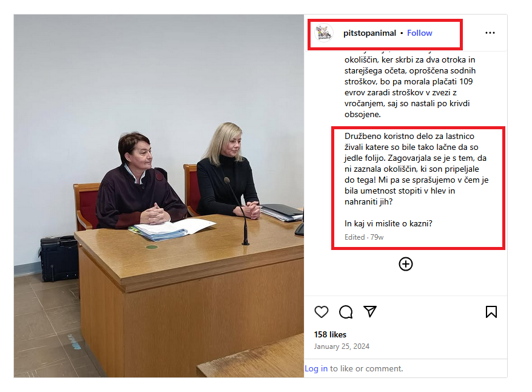View the 158 likes list
The height and width of the screenshot is (392, 532).
click(330, 334)
